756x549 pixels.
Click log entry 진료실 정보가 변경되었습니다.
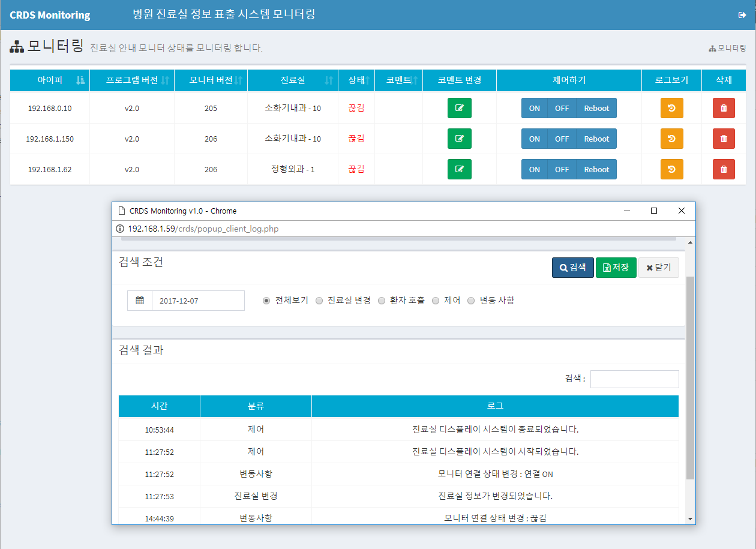495,496
